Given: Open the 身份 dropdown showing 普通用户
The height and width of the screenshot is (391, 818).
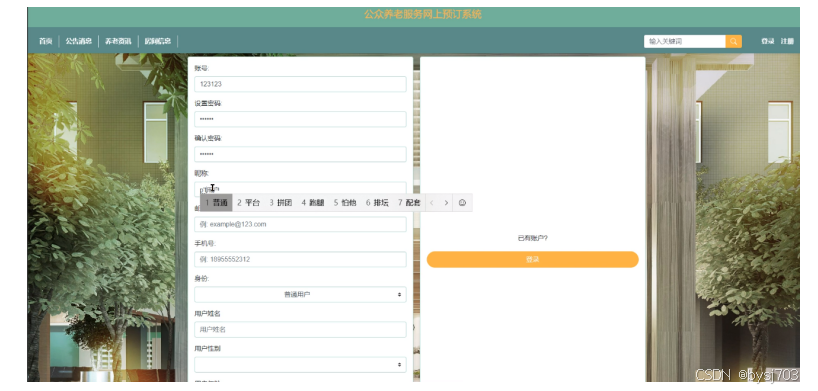Looking at the screenshot, I should 300,294.
